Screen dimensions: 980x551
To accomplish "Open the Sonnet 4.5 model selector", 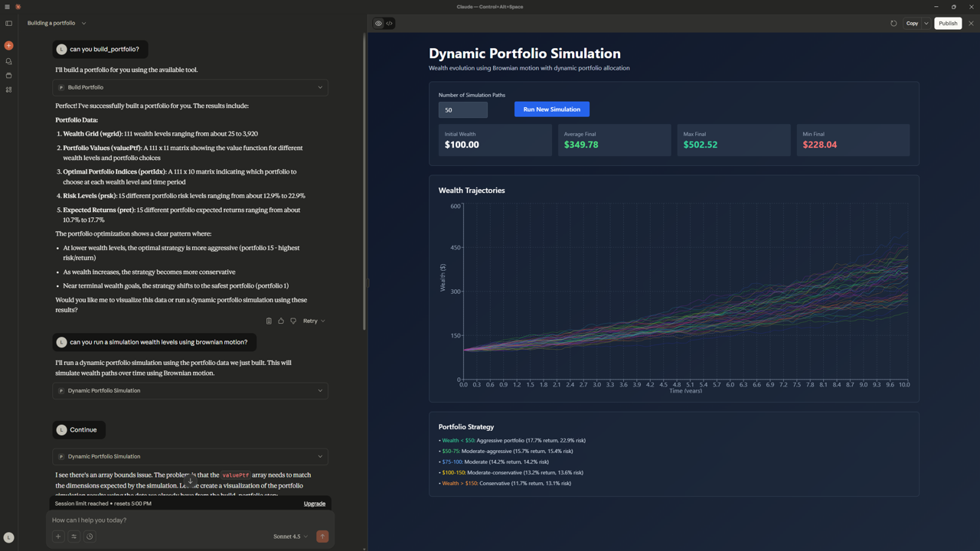I will click(290, 536).
